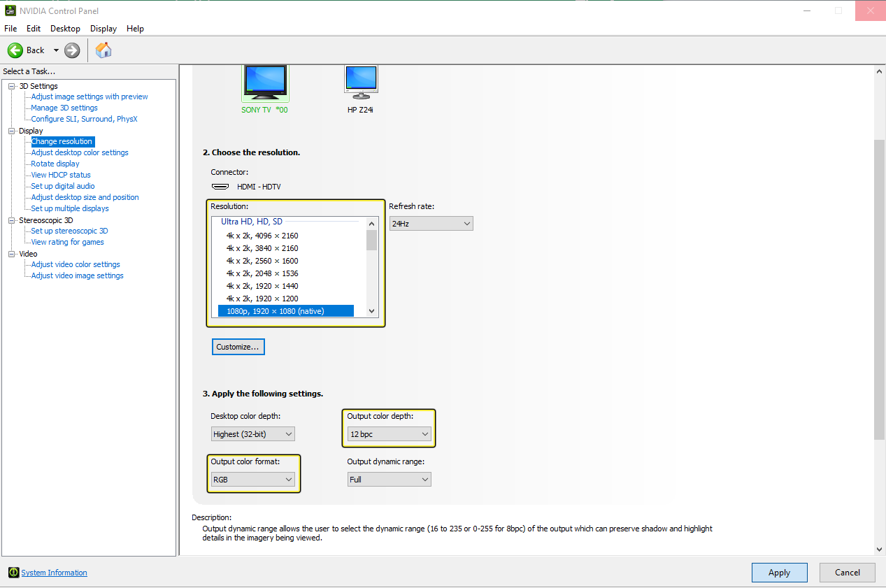Viewport: 886px width, 588px height.
Task: Go to Home via house icon
Action: coord(103,50)
